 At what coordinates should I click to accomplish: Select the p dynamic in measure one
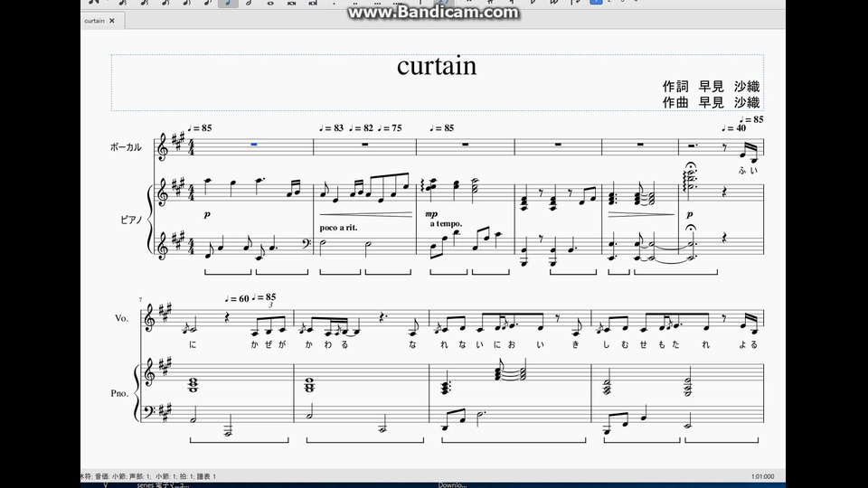coord(207,214)
